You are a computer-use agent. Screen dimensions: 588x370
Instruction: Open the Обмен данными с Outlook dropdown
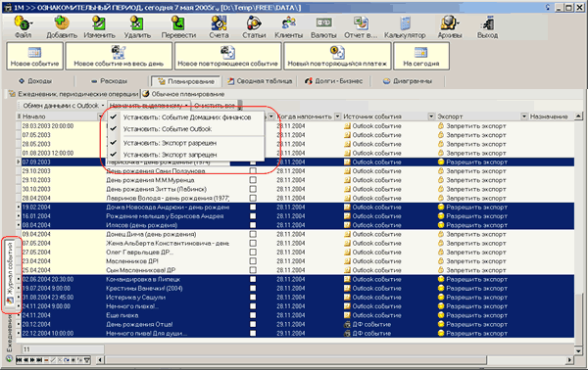pyautogui.click(x=63, y=106)
